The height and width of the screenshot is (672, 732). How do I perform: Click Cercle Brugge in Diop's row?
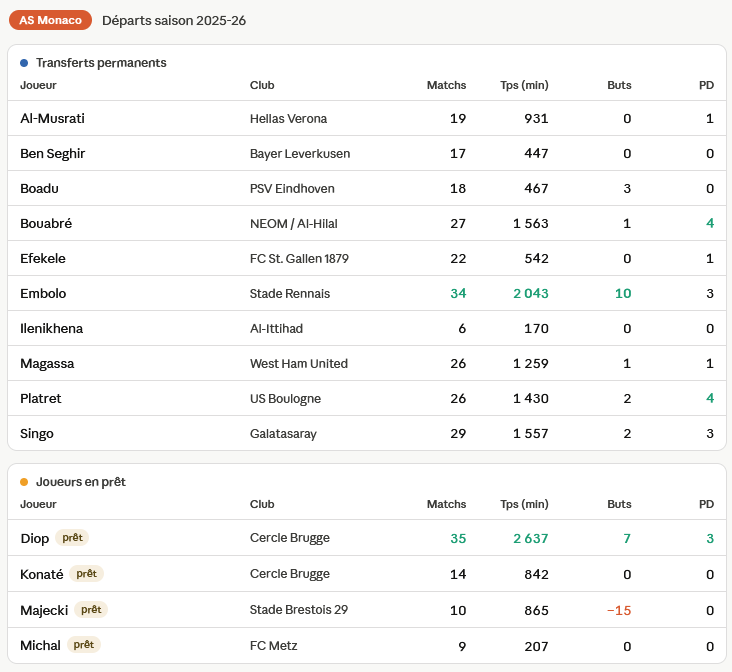[x=290, y=538]
